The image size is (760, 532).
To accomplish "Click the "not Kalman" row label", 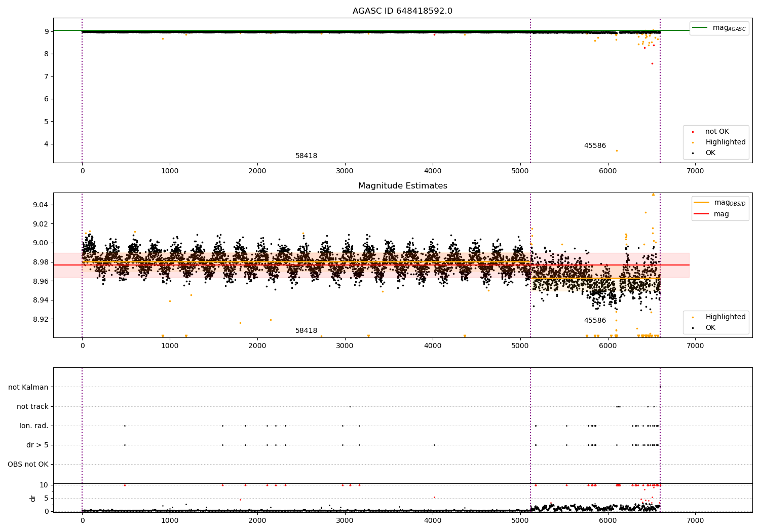I will tap(28, 388).
